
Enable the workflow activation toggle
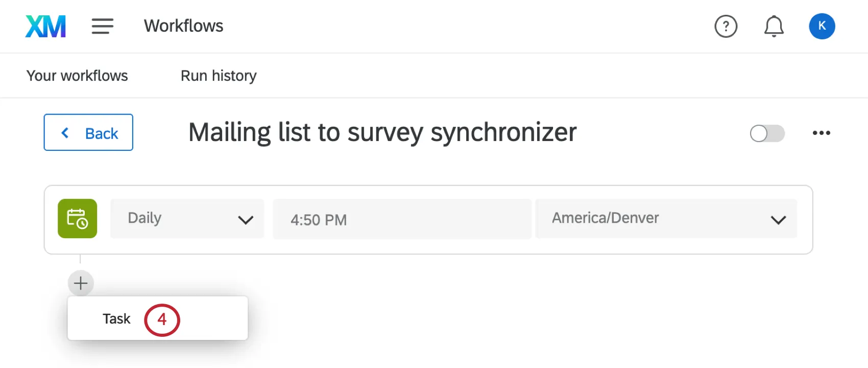pyautogui.click(x=766, y=133)
